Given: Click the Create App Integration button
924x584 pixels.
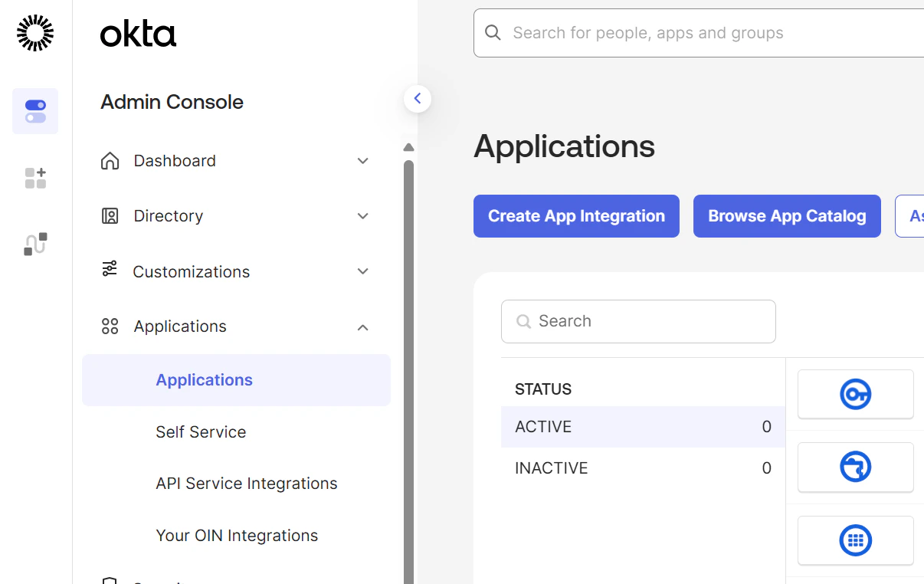Looking at the screenshot, I should tap(576, 216).
